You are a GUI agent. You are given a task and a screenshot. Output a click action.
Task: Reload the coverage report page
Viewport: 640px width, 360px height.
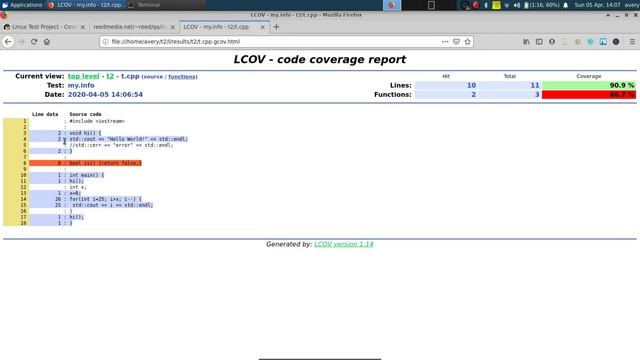tap(34, 42)
